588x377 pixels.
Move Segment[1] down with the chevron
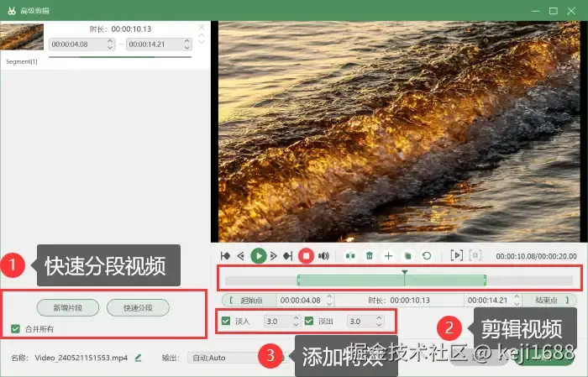[x=202, y=42]
